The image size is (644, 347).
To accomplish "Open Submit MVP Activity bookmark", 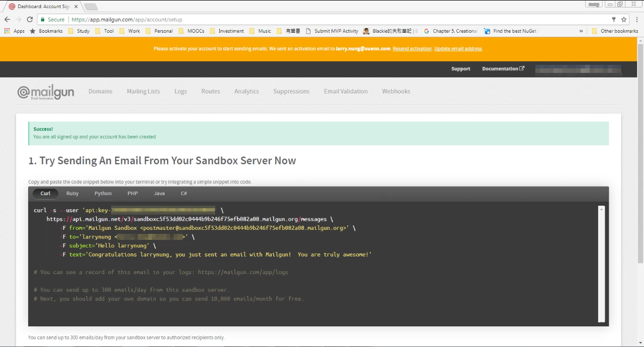I will (332, 31).
